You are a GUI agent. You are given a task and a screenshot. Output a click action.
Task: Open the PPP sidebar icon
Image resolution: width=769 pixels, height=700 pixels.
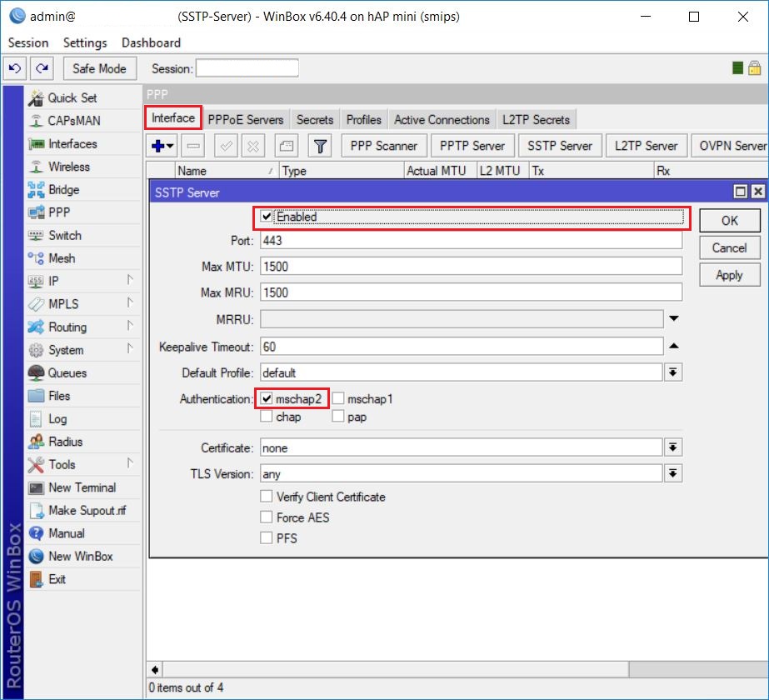tap(36, 212)
